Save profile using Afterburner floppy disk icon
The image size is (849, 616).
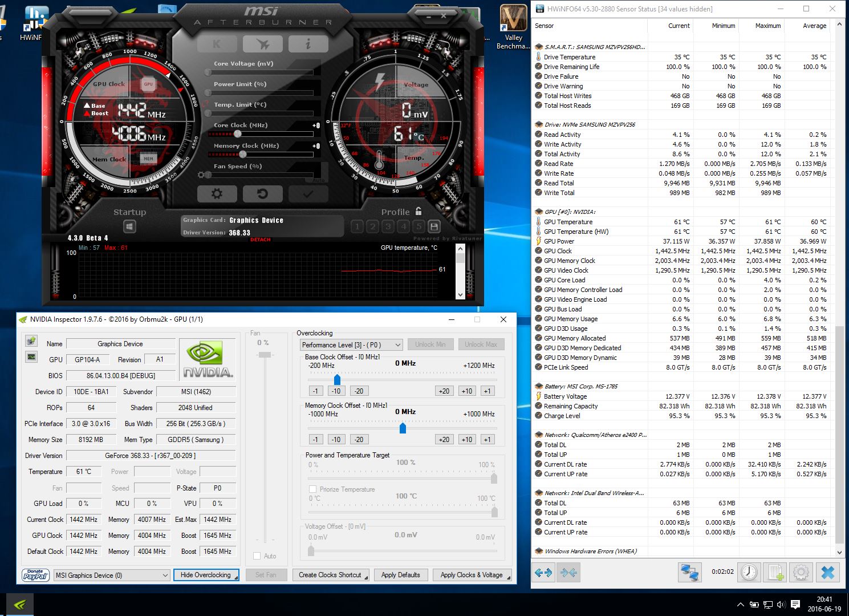tap(434, 226)
